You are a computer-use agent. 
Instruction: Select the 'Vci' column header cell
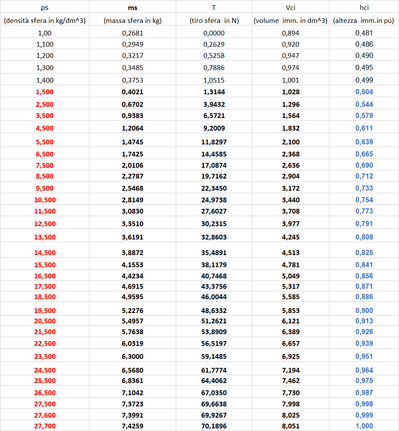click(x=291, y=7)
